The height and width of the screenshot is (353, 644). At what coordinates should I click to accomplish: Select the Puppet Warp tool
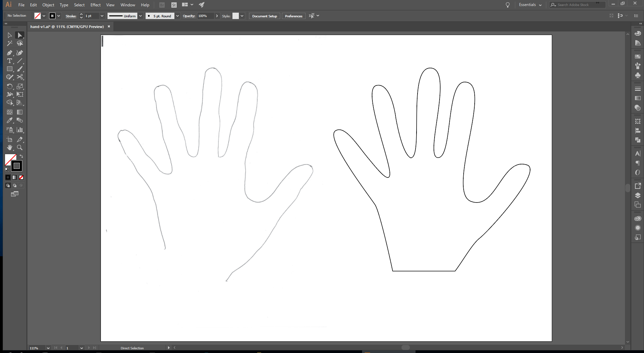pyautogui.click(x=10, y=94)
